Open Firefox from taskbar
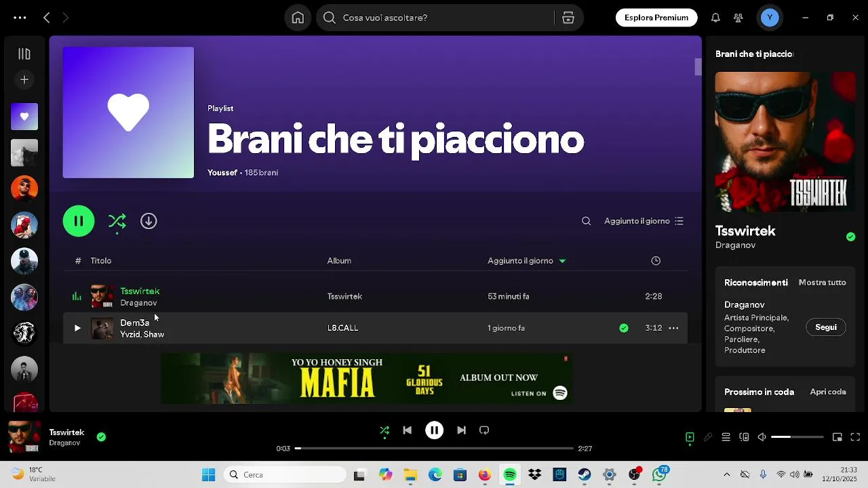Viewport: 868px width, 488px height. point(484,475)
